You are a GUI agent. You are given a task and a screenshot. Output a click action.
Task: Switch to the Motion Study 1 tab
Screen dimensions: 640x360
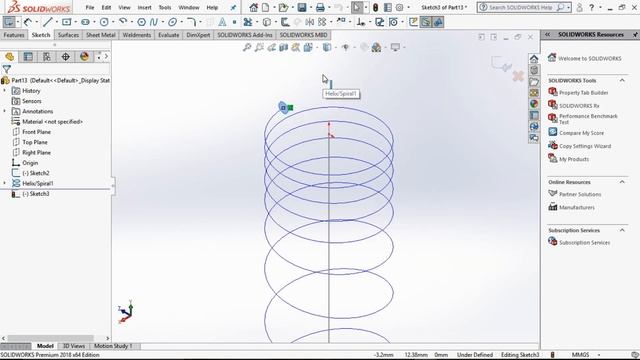(x=113, y=346)
